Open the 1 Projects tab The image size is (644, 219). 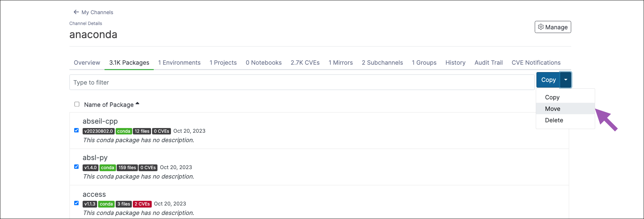coord(223,63)
